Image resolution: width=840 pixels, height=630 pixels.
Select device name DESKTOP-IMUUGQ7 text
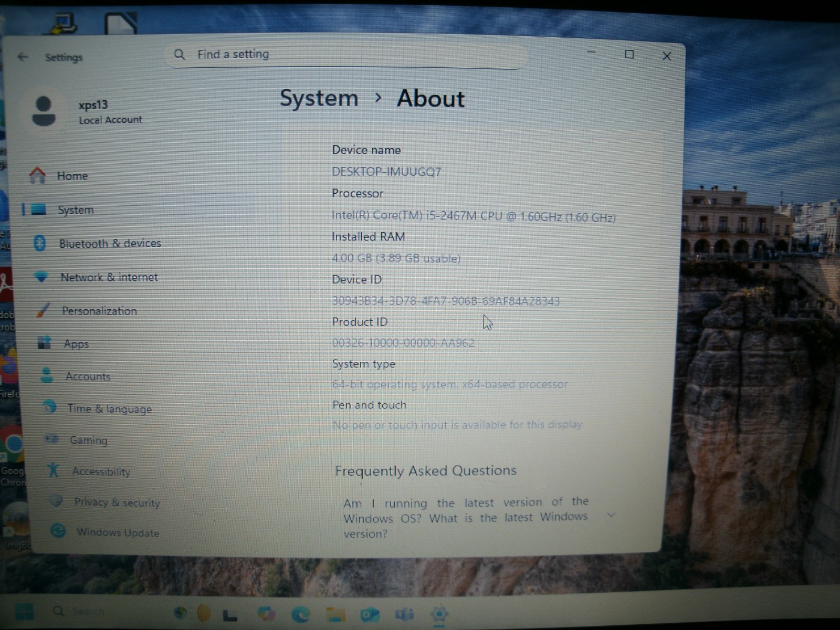(386, 172)
